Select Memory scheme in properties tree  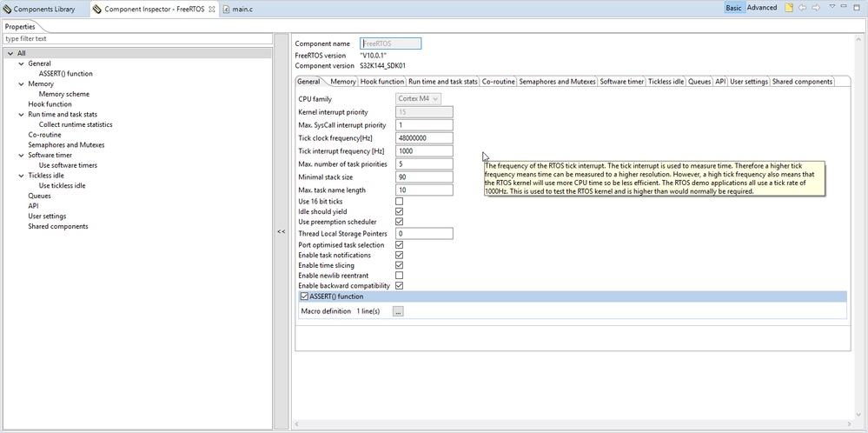(64, 94)
